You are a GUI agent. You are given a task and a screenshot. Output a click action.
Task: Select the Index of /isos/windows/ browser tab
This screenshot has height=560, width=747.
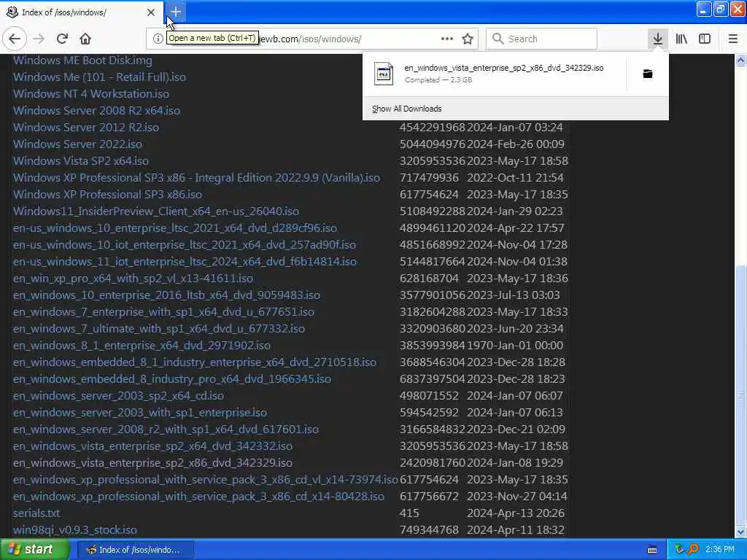point(82,12)
